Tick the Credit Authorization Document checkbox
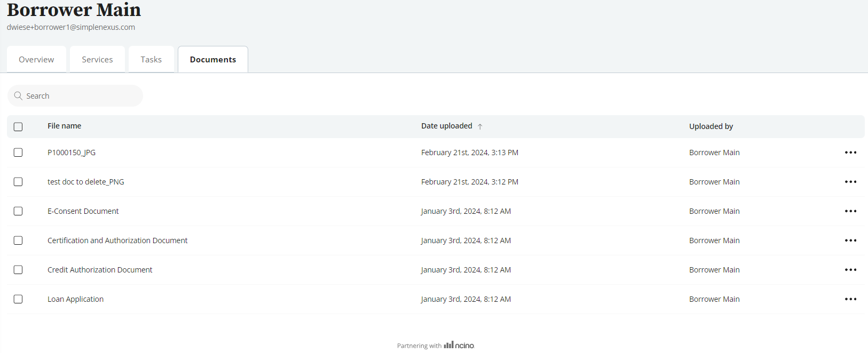Viewport: 868px width, 353px height. [x=18, y=270]
